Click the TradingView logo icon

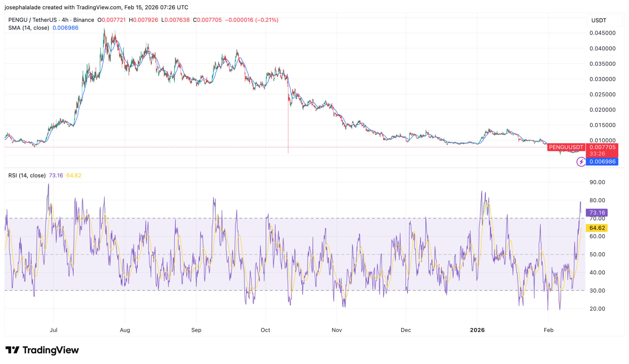pos(12,350)
